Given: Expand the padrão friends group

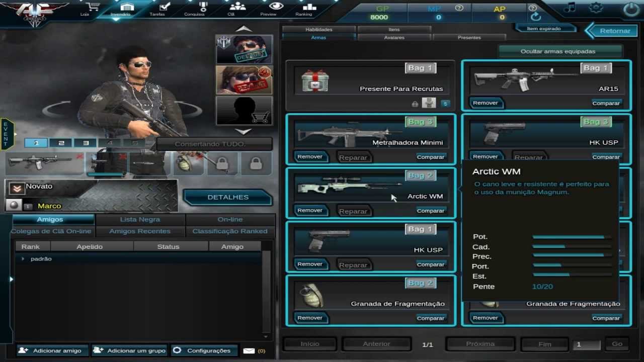Looking at the screenshot, I should 23,259.
